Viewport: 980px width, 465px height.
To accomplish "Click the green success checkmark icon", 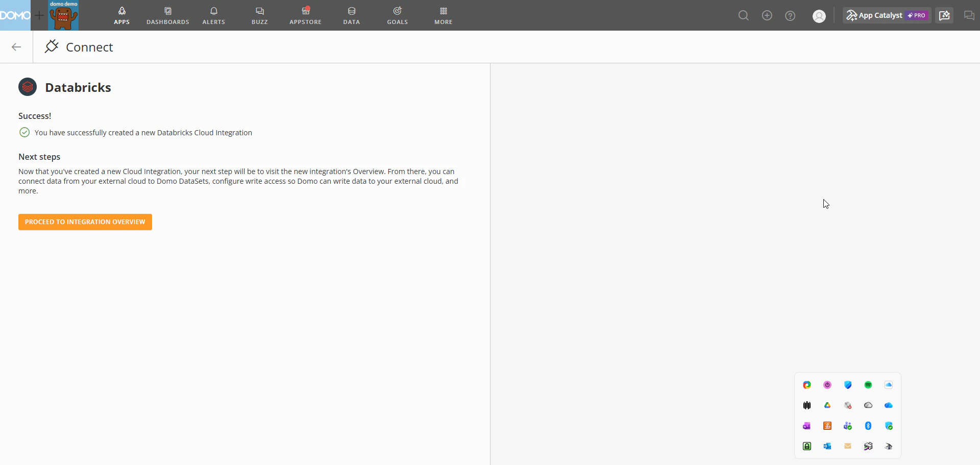I will coord(24,133).
